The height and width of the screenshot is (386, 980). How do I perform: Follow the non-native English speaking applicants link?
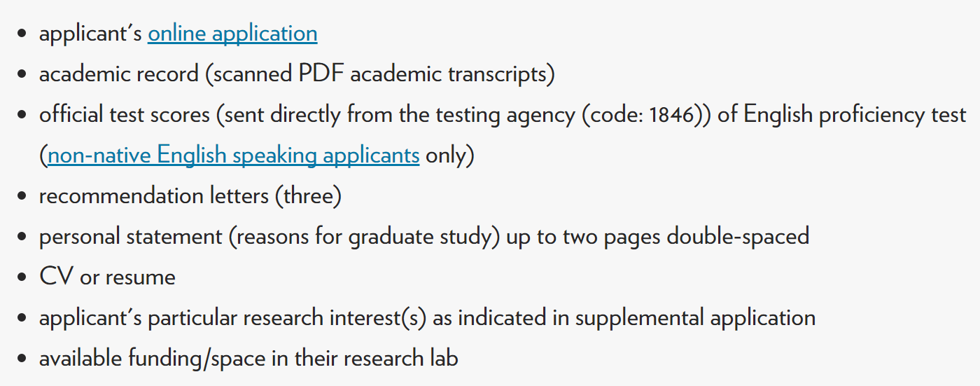coord(233,156)
